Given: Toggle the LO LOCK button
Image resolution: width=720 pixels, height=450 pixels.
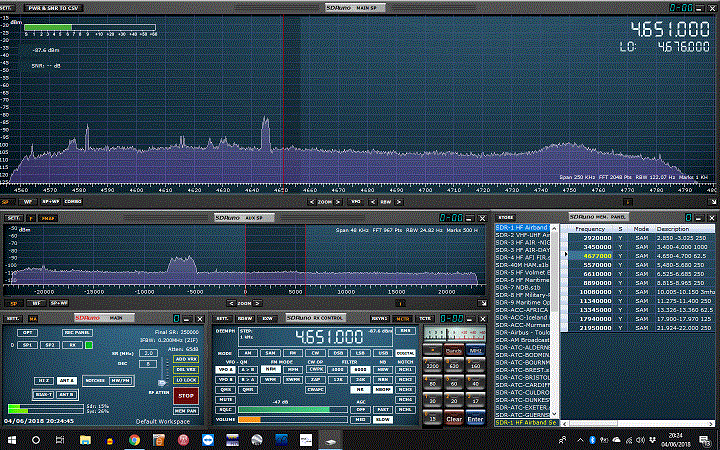Looking at the screenshot, I should [x=186, y=380].
